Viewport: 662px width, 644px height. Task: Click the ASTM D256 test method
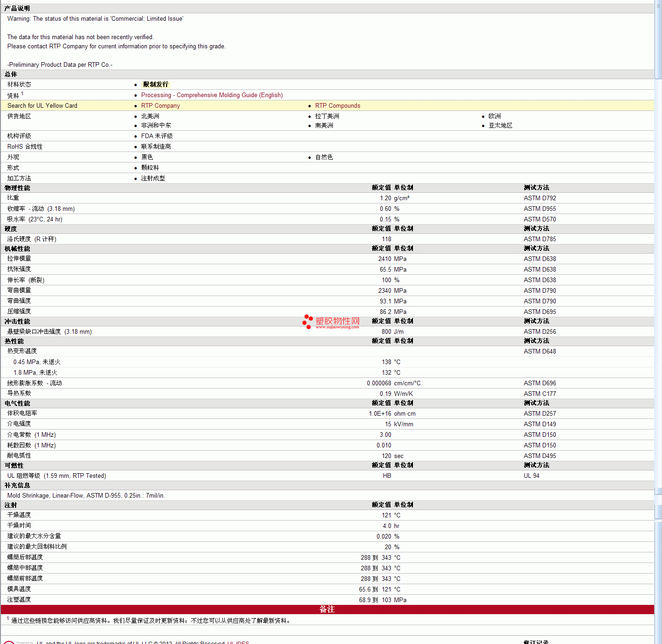(540, 332)
